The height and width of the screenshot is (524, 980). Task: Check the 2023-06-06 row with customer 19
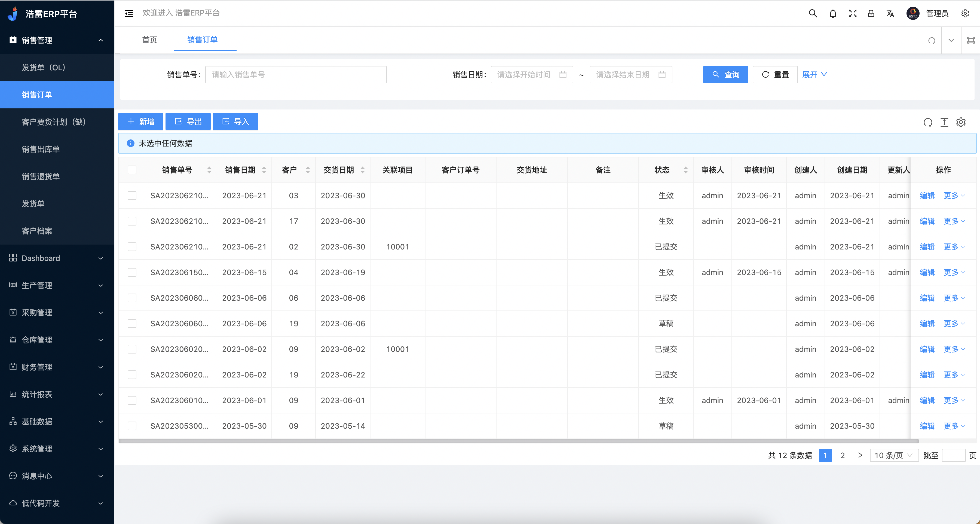click(132, 324)
